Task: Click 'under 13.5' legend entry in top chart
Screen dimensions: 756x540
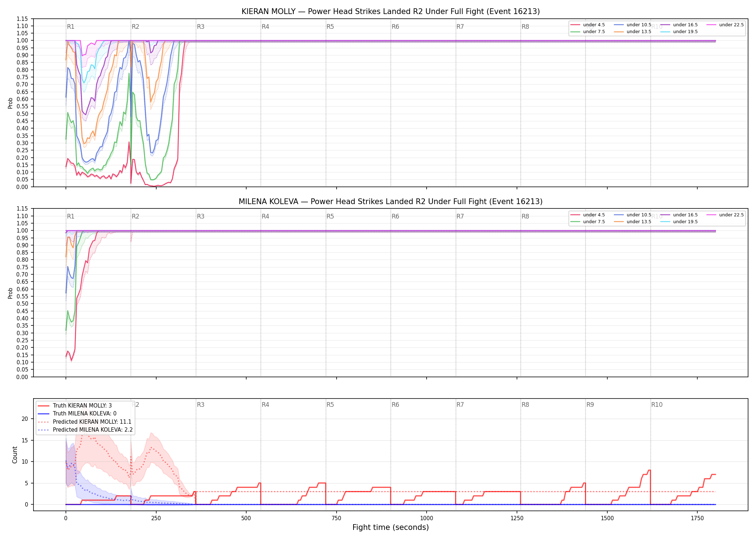Action: pos(633,32)
